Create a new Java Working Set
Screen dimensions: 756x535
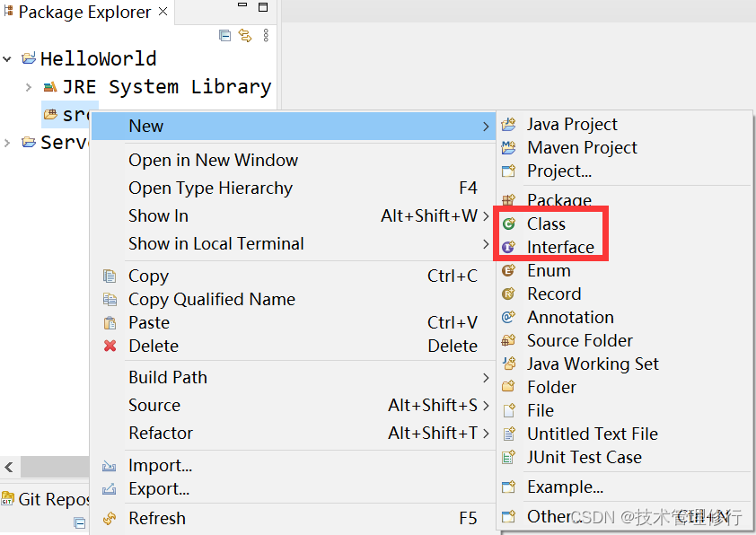coord(624,364)
